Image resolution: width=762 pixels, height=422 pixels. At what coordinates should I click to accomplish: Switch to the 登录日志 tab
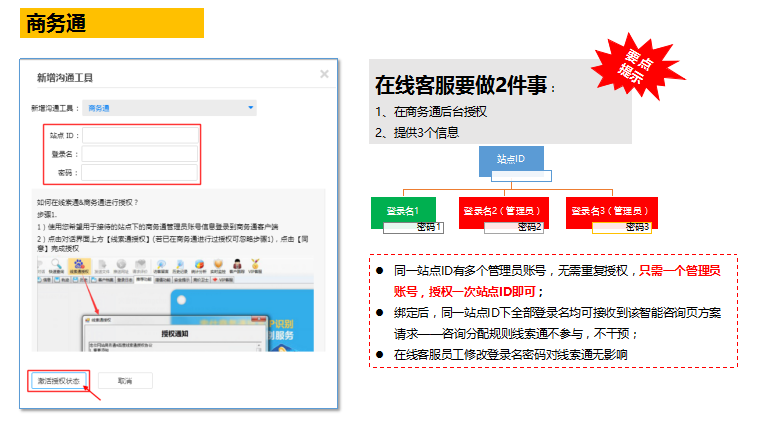click(125, 280)
